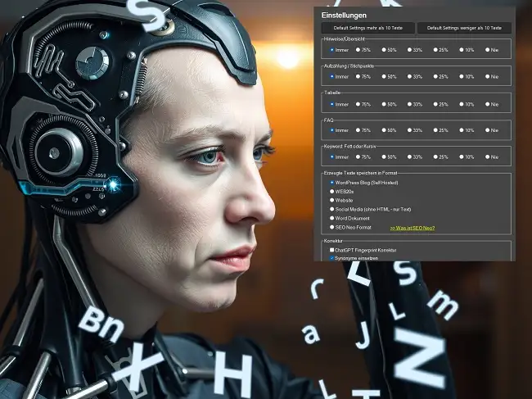Select 75% for Hinweise/Übersicht

tap(358, 50)
